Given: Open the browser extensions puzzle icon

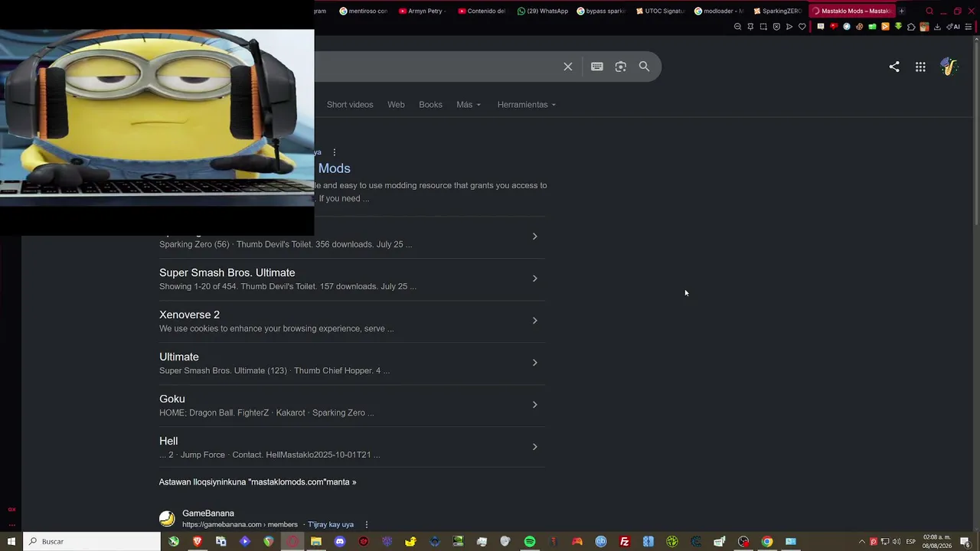Looking at the screenshot, I should (x=911, y=27).
